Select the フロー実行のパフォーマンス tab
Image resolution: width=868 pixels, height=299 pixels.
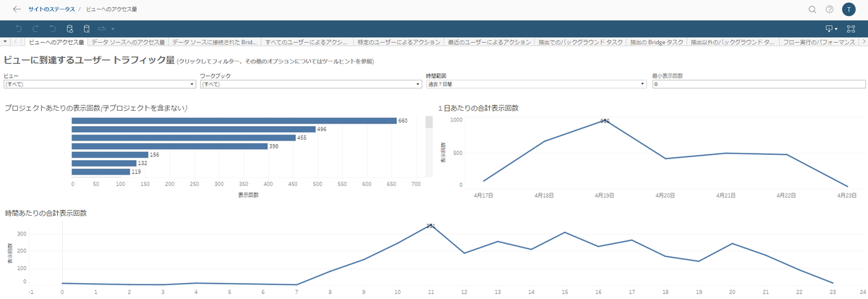coord(820,43)
